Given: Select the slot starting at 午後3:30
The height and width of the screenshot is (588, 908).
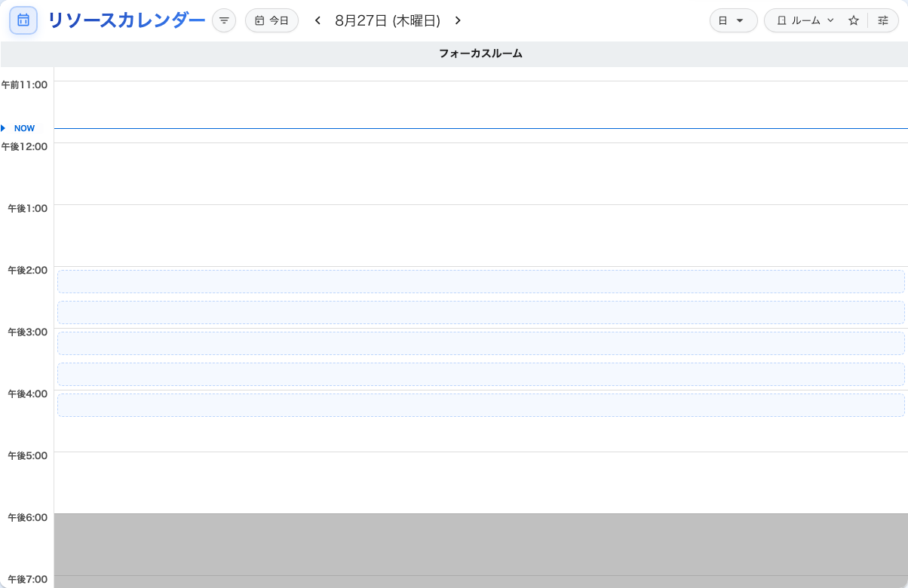Looking at the screenshot, I should 481,374.
